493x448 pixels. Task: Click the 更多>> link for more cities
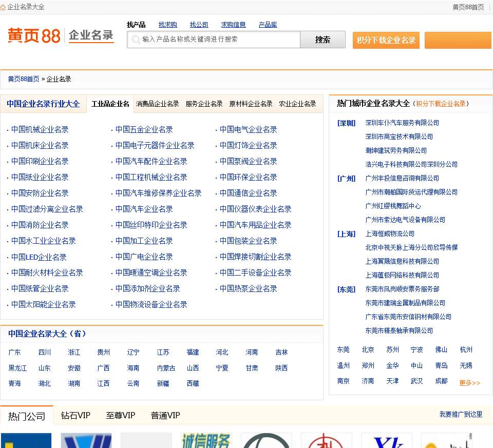tap(469, 382)
